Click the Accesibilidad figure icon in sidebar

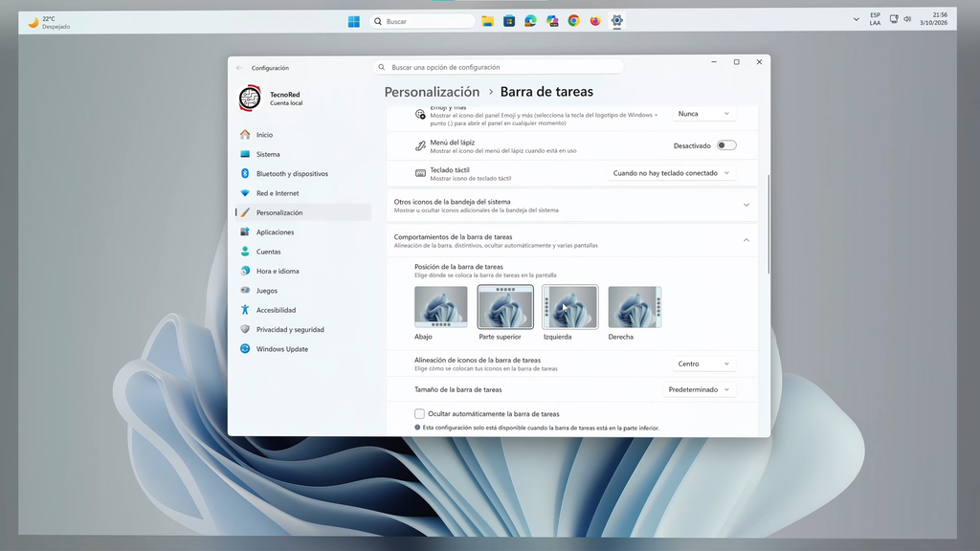(x=245, y=310)
